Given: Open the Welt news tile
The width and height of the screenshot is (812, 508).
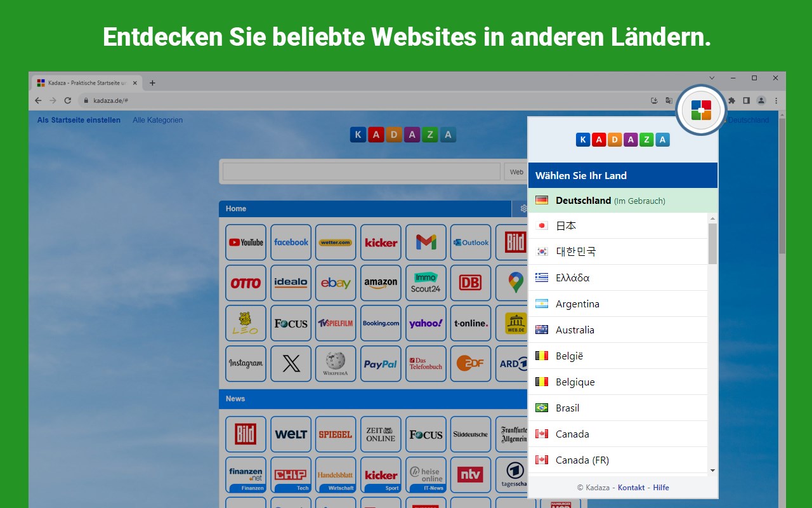Looking at the screenshot, I should coord(291,434).
